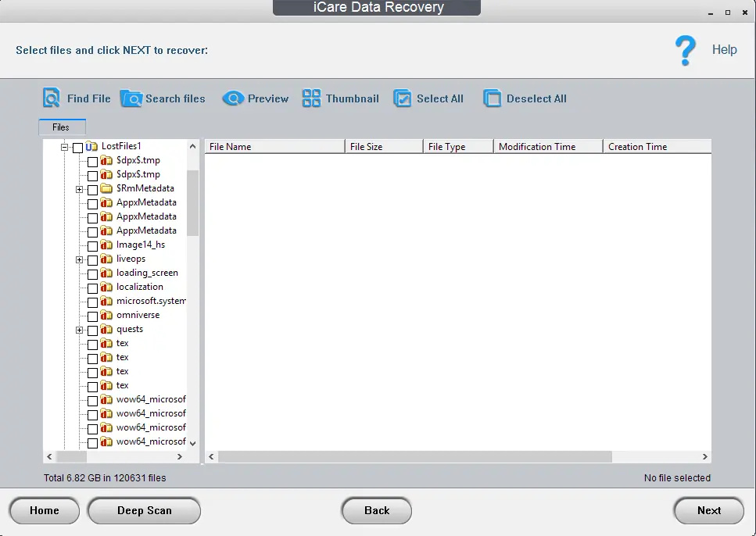This screenshot has height=536, width=756.
Task: Click the blue question mark Help icon
Action: 685,50
